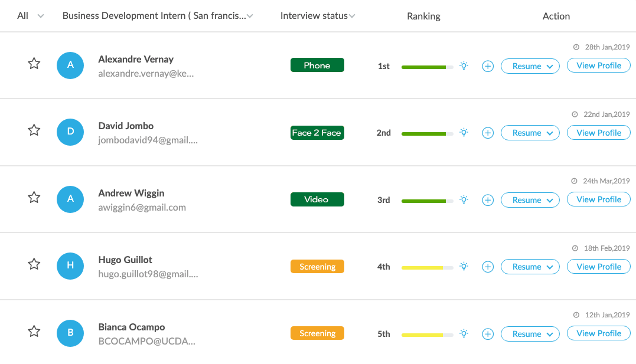636x364 pixels.
Task: Open the Interview status filter menu
Action: [318, 16]
